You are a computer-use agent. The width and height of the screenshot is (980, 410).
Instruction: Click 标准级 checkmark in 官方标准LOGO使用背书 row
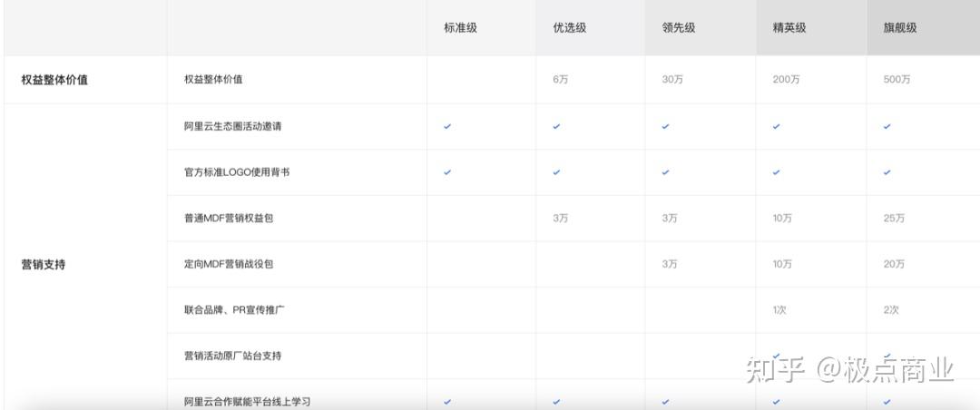(447, 172)
